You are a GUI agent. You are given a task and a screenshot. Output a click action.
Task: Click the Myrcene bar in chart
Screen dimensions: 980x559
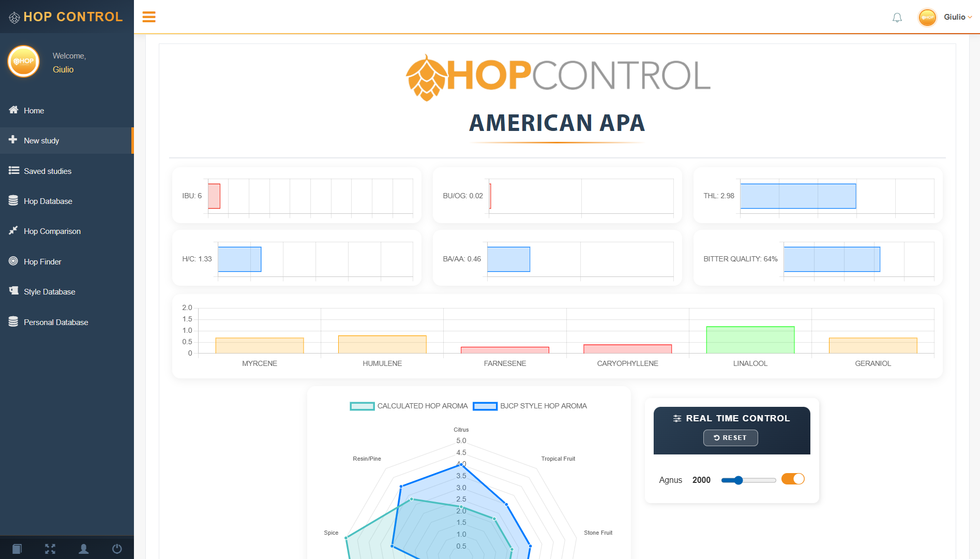point(260,346)
